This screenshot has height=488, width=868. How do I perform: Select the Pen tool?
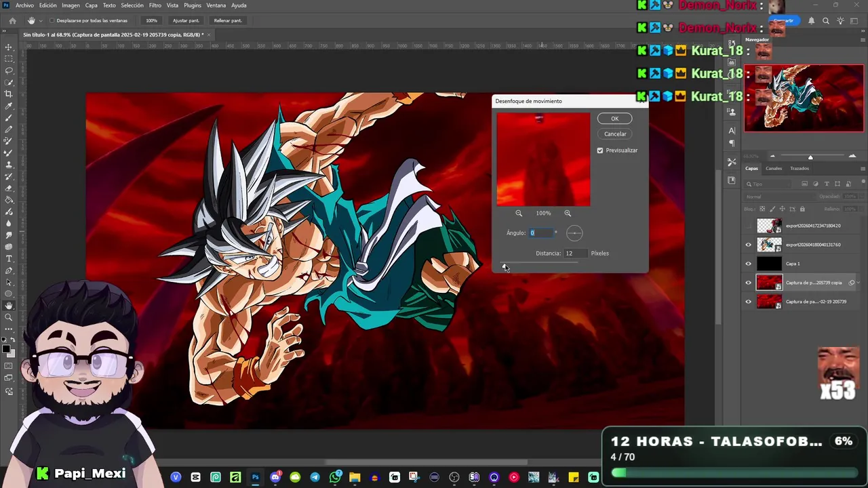pos(9,270)
